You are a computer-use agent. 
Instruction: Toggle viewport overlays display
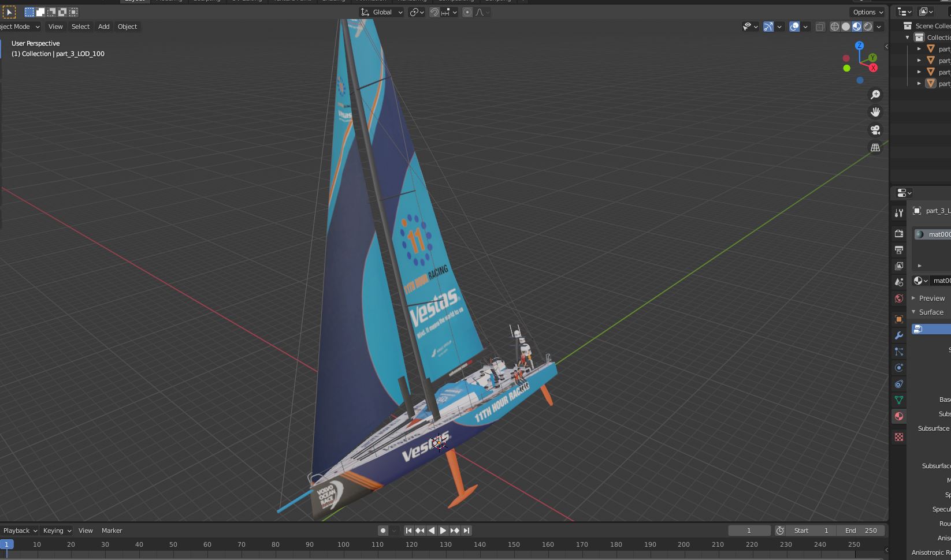794,27
